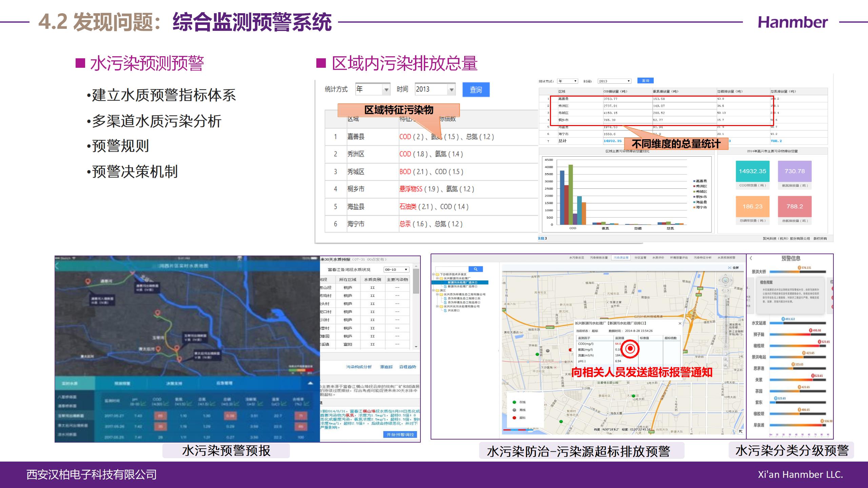
Task: Click the forecast table scrollbar down arrow
Action: (x=416, y=347)
